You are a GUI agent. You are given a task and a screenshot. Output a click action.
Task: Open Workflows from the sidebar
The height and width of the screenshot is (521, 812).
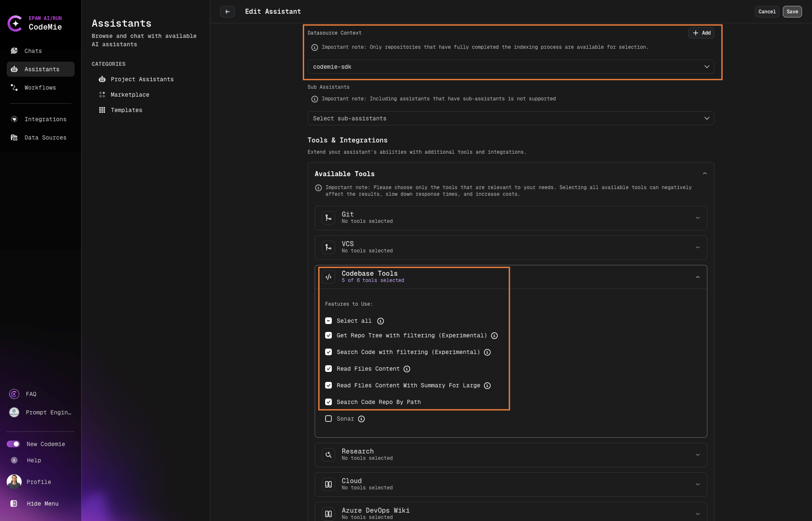40,87
